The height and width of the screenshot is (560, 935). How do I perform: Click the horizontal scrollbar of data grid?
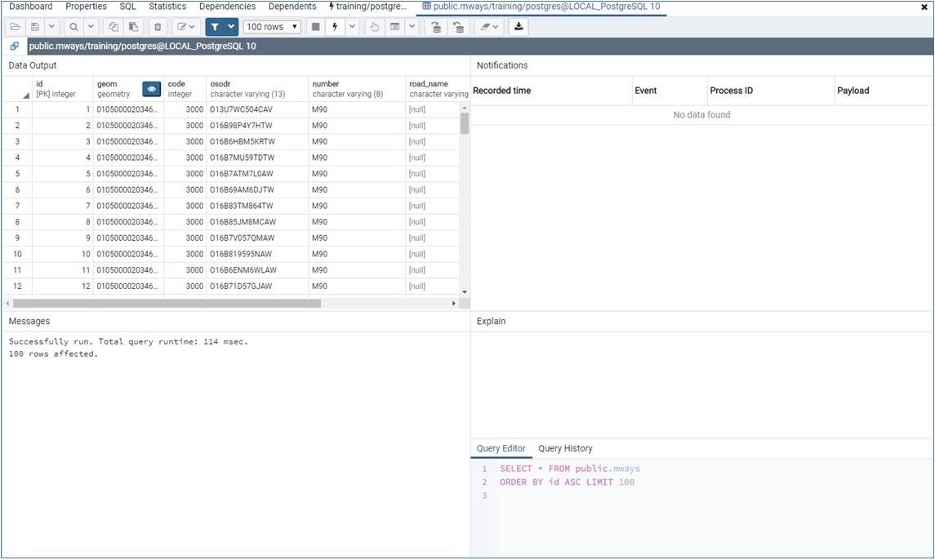pos(167,304)
